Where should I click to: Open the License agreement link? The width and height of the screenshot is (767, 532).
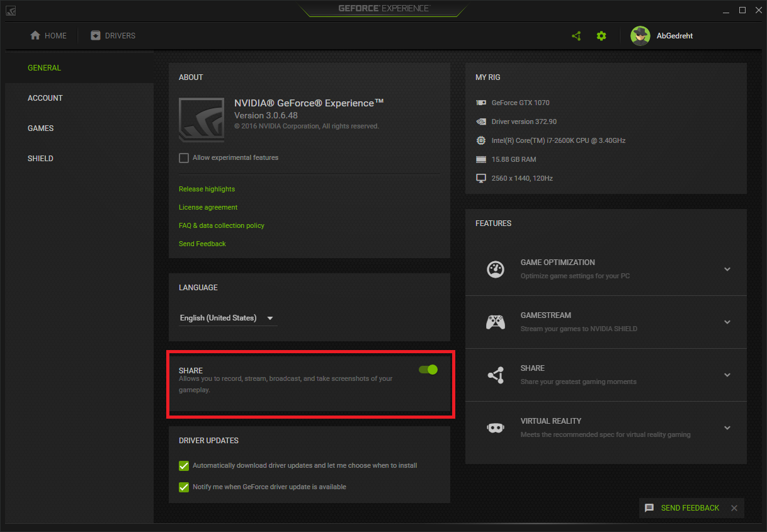point(208,207)
